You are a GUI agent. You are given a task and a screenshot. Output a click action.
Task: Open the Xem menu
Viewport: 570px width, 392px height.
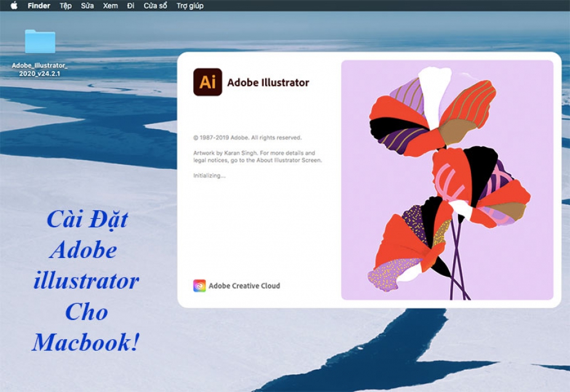tap(110, 6)
